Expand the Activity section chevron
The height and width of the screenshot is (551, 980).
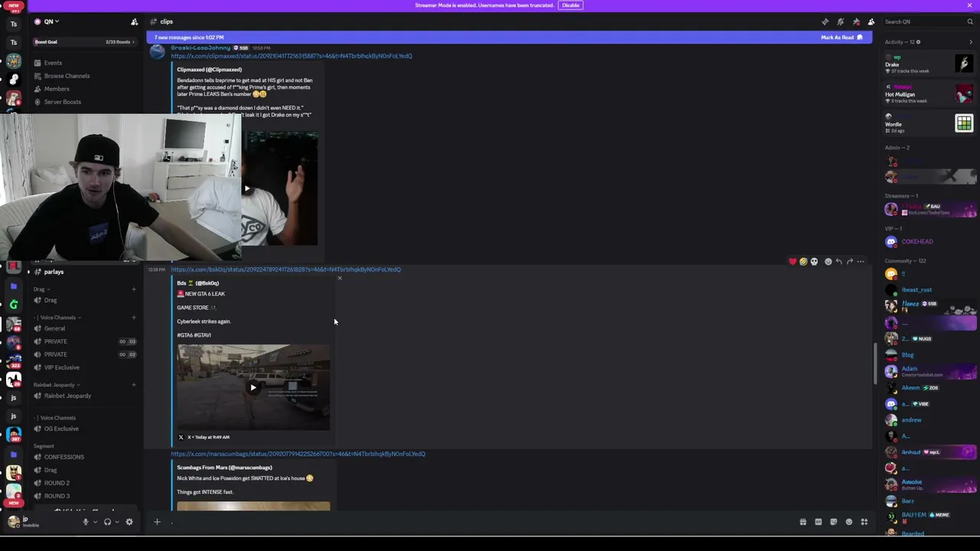(x=971, y=42)
